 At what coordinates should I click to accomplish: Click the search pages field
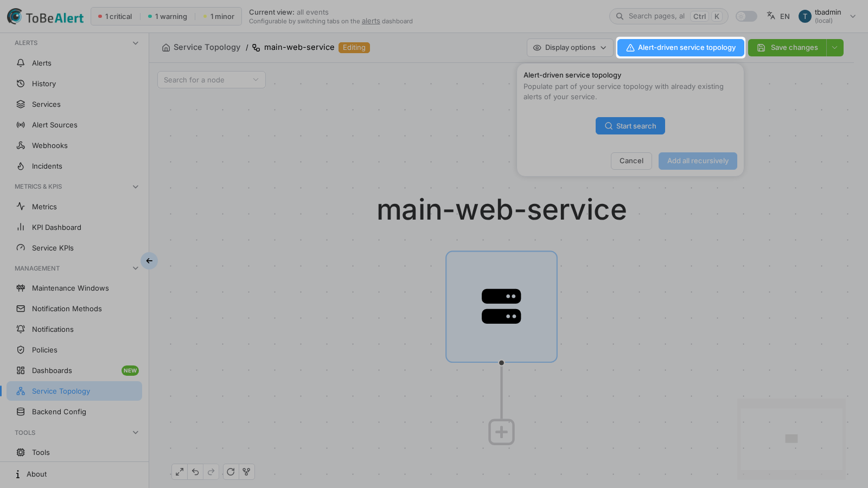click(668, 16)
